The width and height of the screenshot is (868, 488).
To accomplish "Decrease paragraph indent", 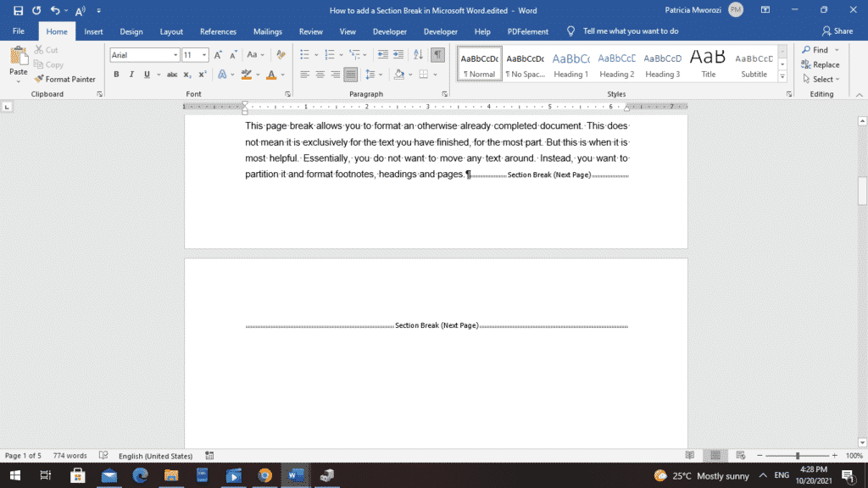I will click(x=382, y=54).
